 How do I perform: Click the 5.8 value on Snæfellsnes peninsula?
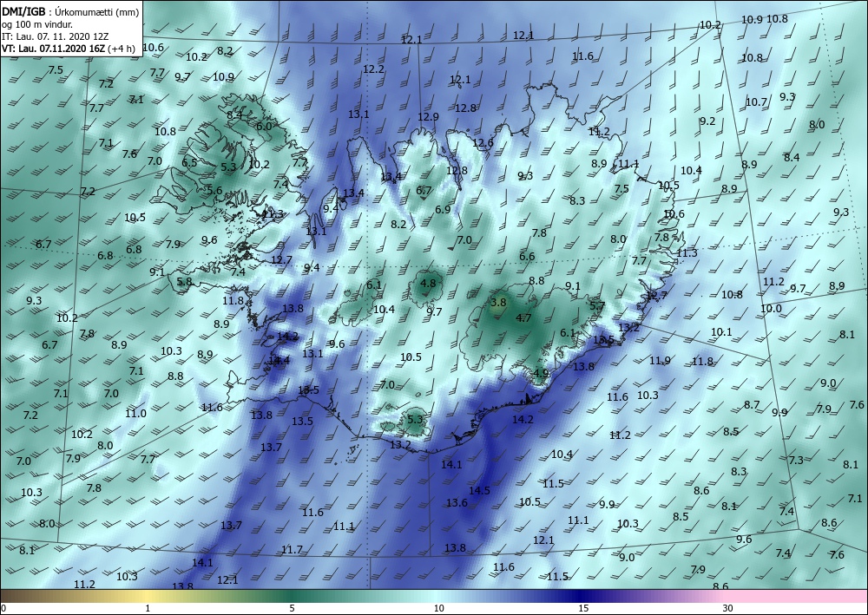184,282
